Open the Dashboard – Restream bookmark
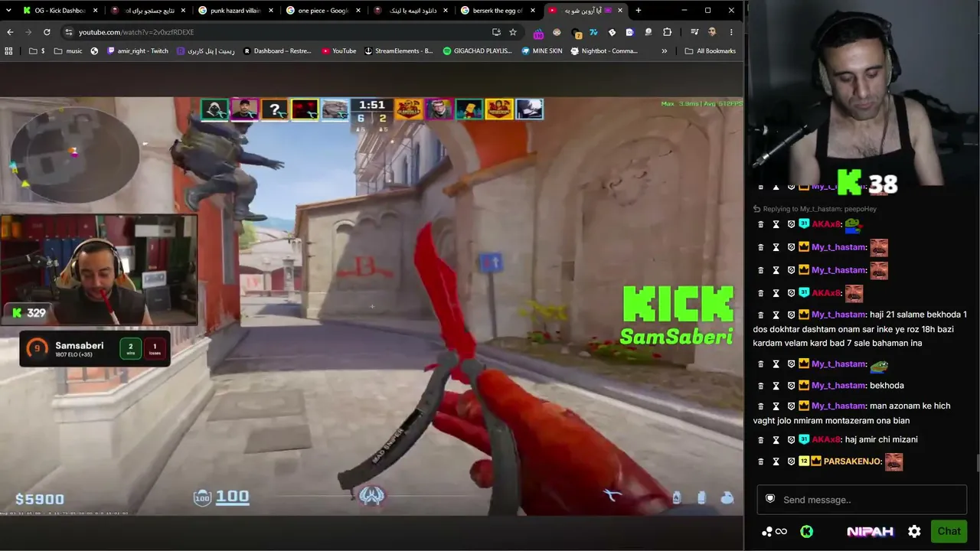The width and height of the screenshot is (980, 551). (x=277, y=51)
